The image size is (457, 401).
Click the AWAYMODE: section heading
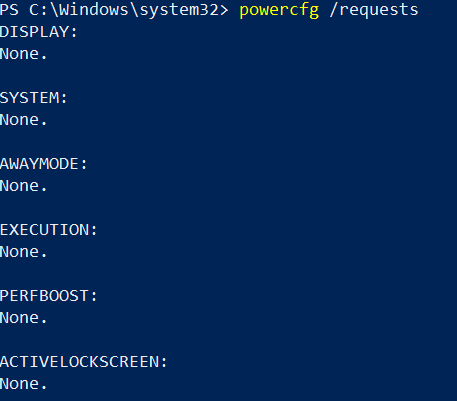[44, 164]
